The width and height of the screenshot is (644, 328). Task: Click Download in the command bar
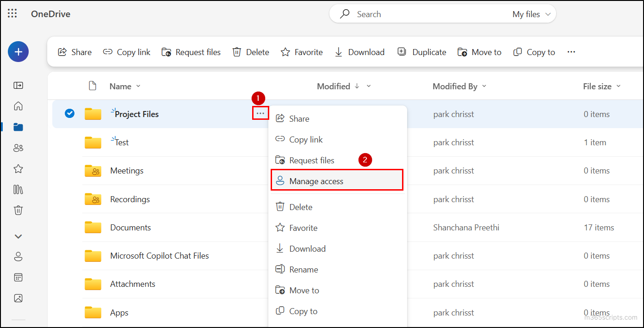pyautogui.click(x=359, y=52)
